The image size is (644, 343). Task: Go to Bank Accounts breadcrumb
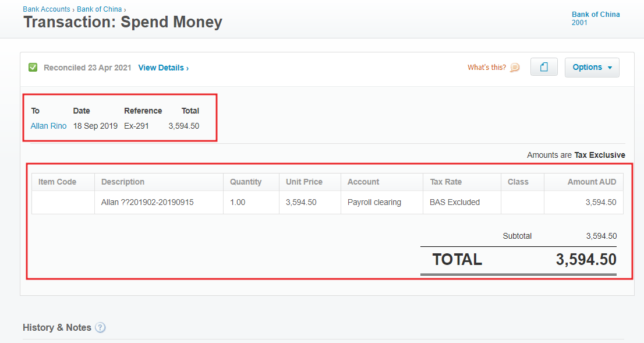click(47, 9)
